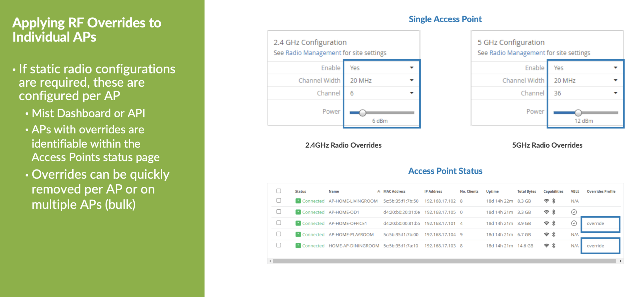Click the 2.4 GHz power slider handle

pos(363,113)
